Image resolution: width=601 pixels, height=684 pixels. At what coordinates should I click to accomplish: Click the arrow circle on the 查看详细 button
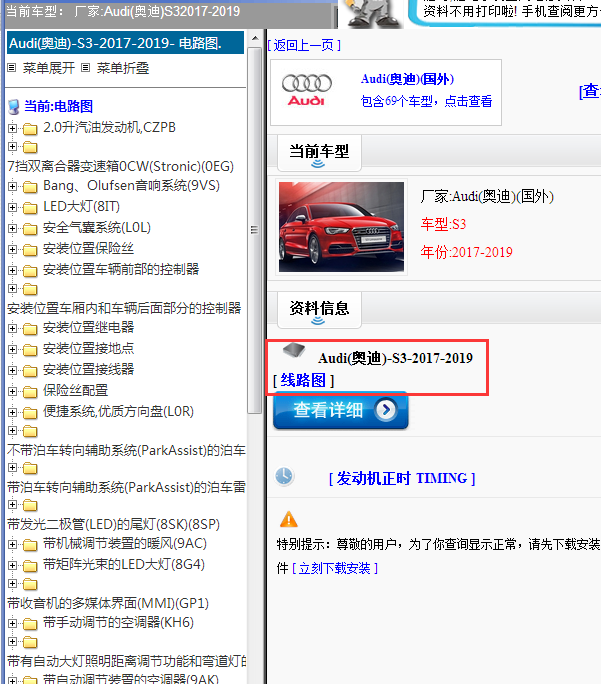tap(386, 410)
